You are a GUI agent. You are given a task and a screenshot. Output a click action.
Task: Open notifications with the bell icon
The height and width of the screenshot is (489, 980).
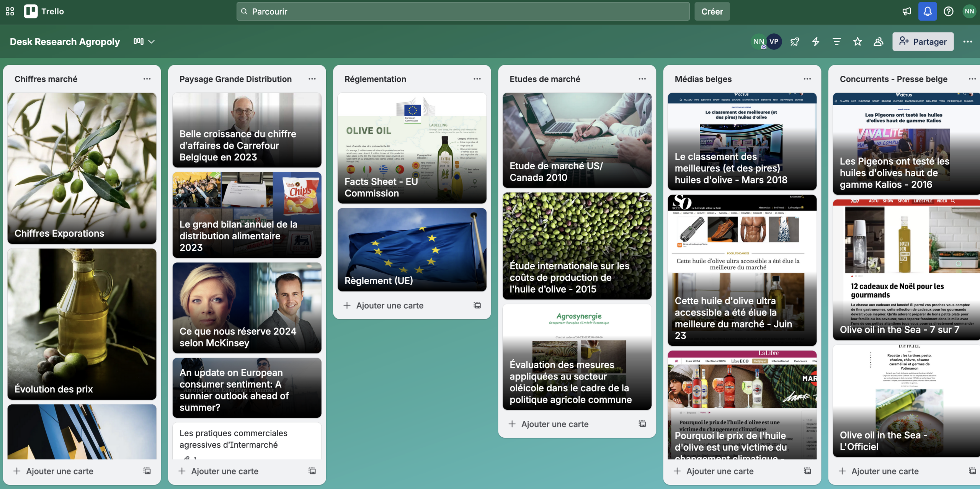[927, 11]
